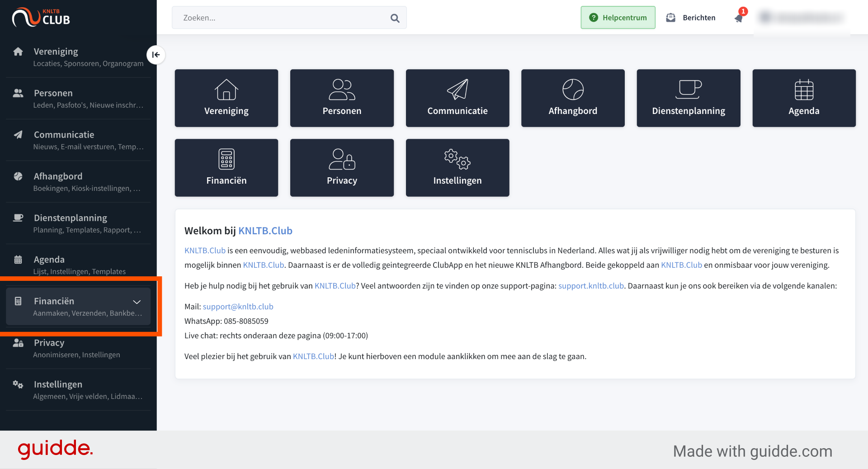Screen dimensions: 868x469
Task: Open the Privacy tile with lock icon
Action: coord(342,168)
